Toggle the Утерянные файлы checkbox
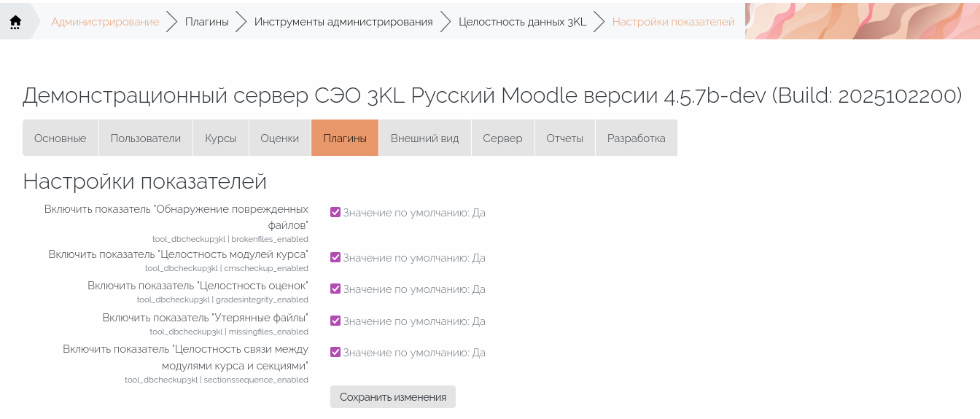This screenshot has height=419, width=980. [335, 321]
